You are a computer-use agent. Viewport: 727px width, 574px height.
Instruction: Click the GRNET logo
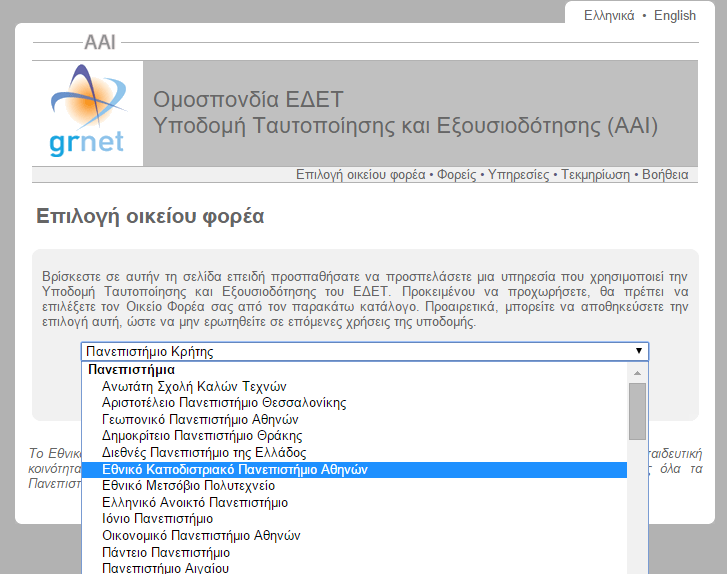coord(88,111)
